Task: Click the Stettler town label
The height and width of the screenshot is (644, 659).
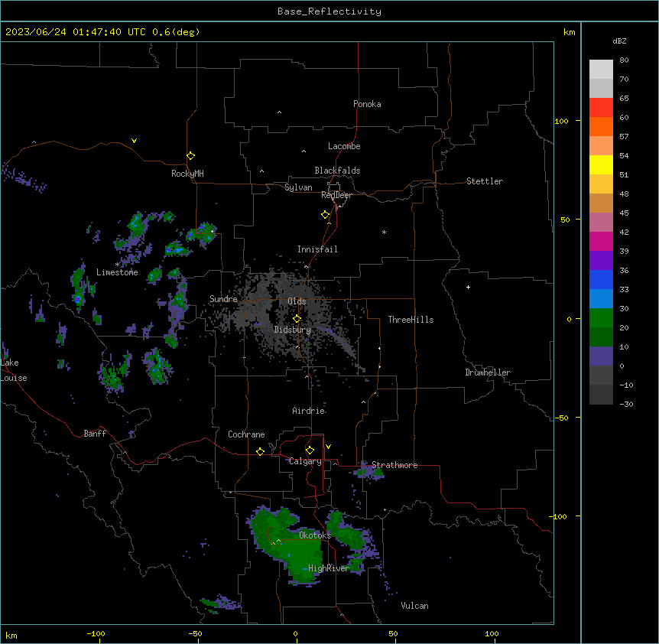Action: click(x=485, y=181)
